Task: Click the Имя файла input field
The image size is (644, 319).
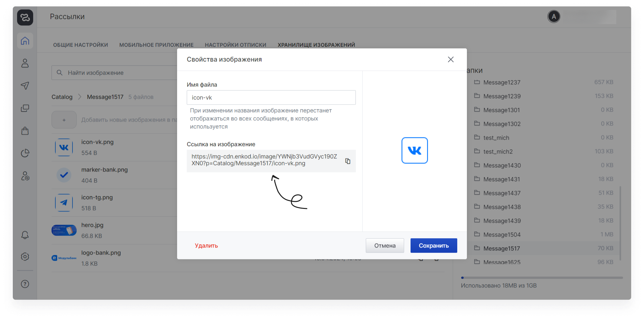Action: point(271,98)
